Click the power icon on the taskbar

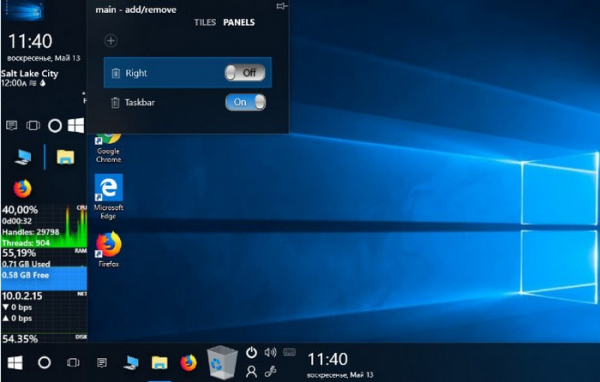[x=251, y=352]
